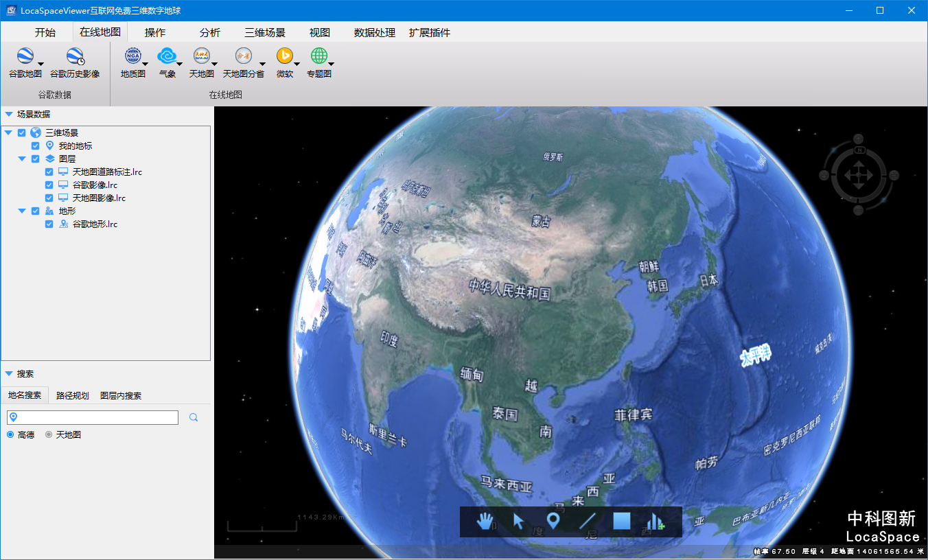Open the 气象 dropdown arrow

(x=180, y=65)
